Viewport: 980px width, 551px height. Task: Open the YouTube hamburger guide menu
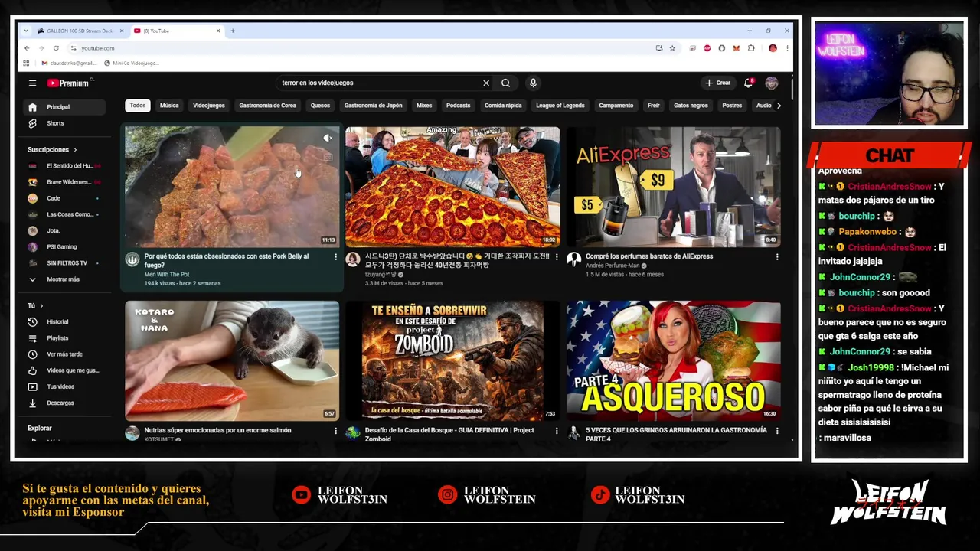(x=32, y=83)
